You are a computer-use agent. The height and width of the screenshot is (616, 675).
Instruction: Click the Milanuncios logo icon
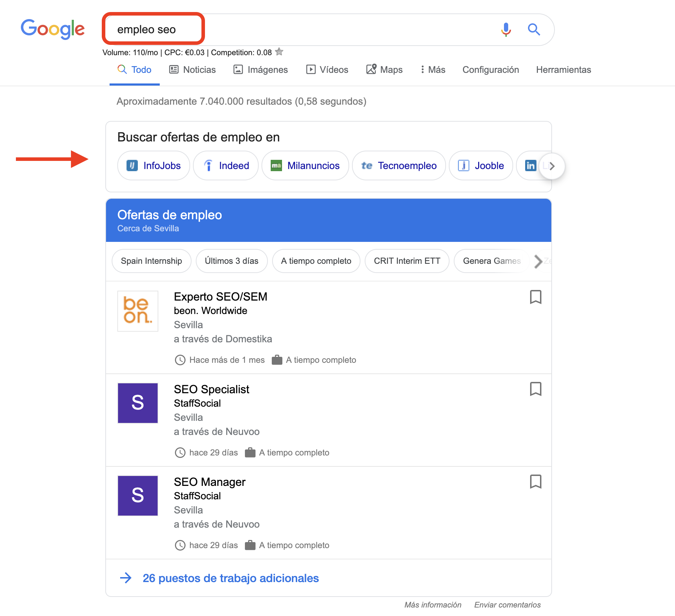(x=276, y=165)
